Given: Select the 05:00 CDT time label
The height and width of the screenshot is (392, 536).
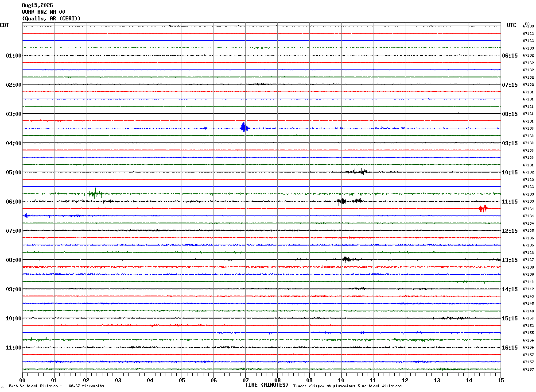Looking at the screenshot, I should click(x=14, y=173).
